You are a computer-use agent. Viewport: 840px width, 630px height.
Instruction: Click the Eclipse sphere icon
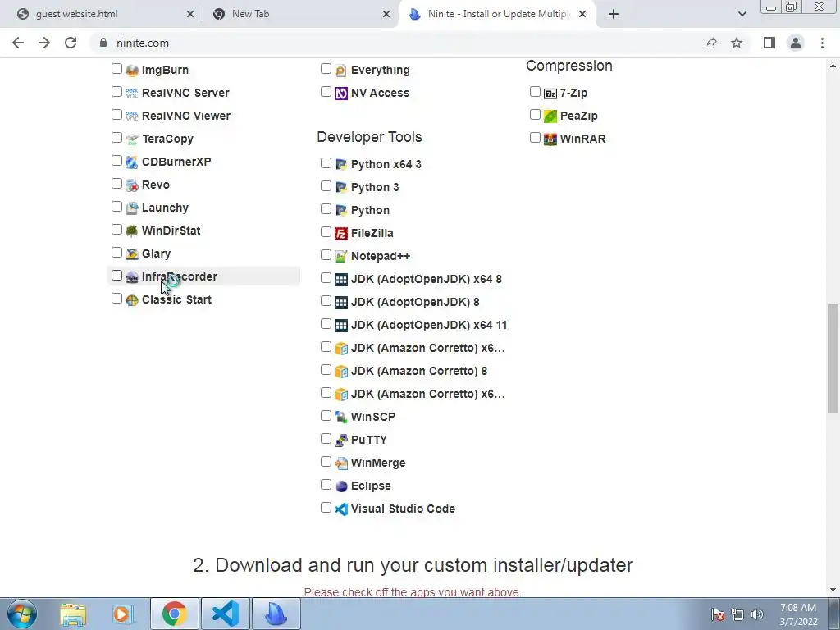340,486
